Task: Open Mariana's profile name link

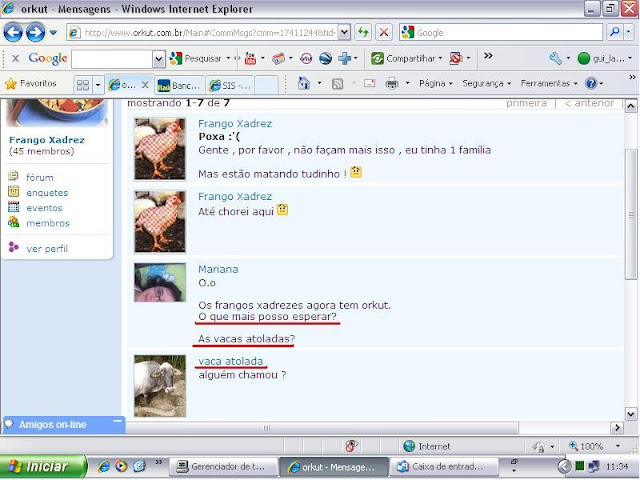Action: [x=218, y=269]
